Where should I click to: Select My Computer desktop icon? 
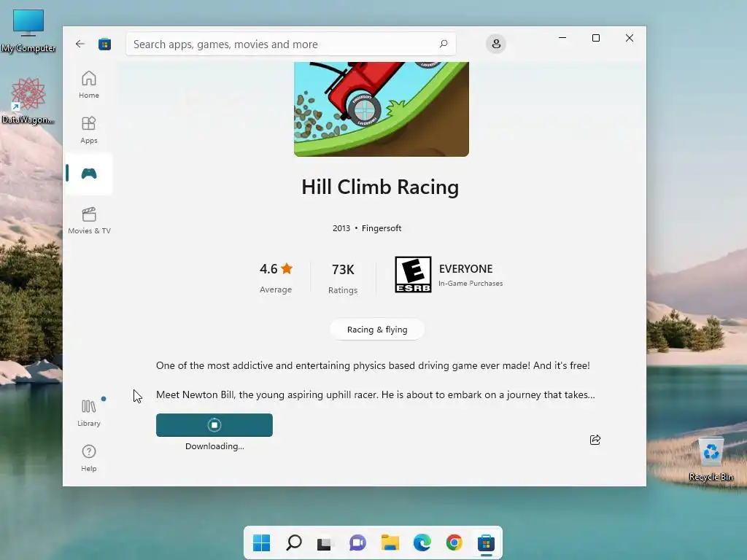(28, 31)
